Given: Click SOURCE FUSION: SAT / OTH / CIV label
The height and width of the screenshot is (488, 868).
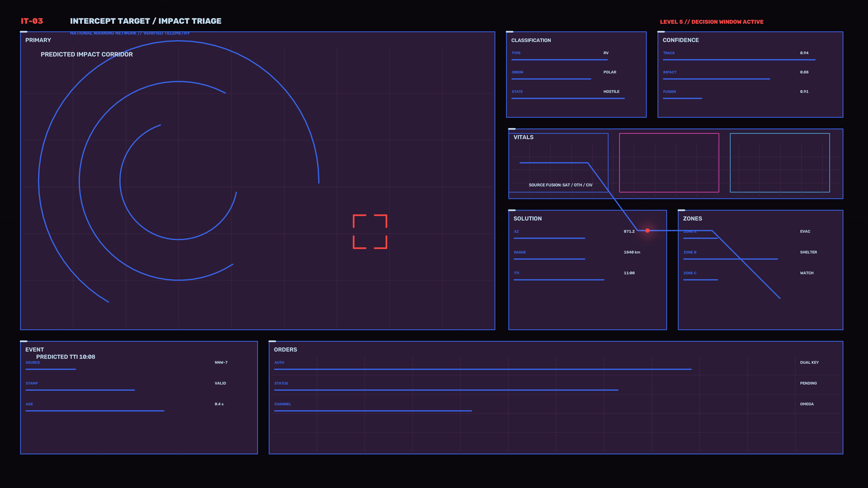Looking at the screenshot, I should [x=560, y=185].
